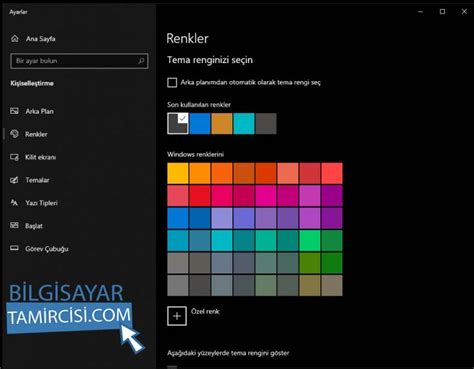The height and width of the screenshot is (369, 474).
Task: Select bright cyan third swatch in fourth row
Action: point(222,240)
